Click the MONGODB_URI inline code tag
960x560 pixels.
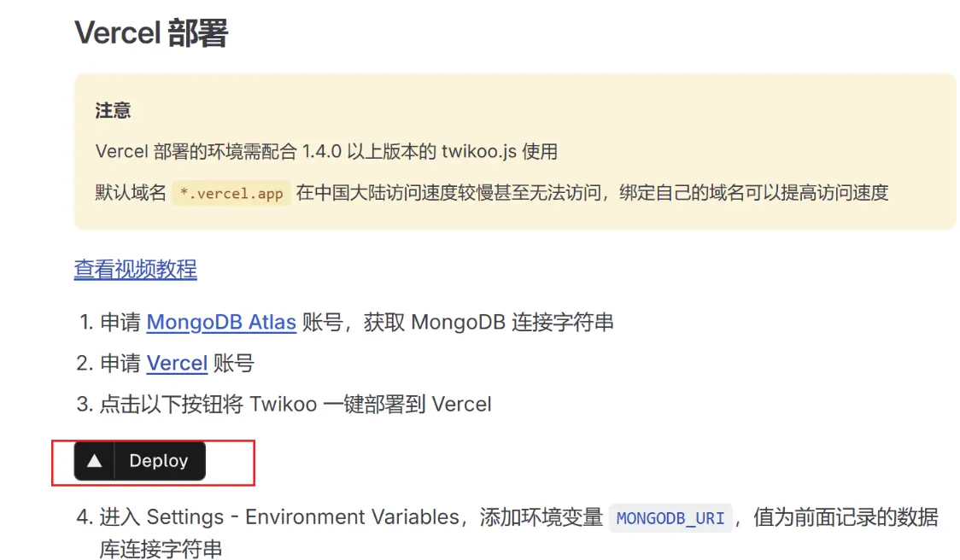(x=670, y=518)
